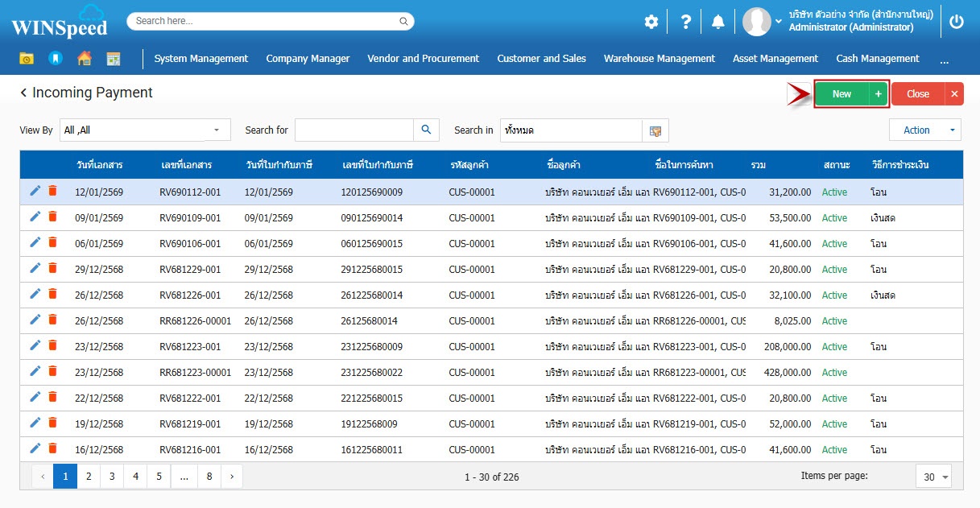Expand the Items per page dropdown

pos(933,477)
